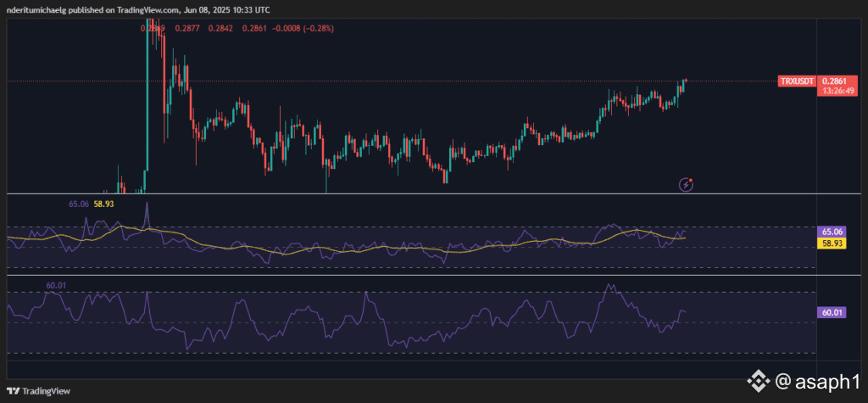Click the 0.2877 high value in header
The height and width of the screenshot is (403, 868).
[x=186, y=28]
